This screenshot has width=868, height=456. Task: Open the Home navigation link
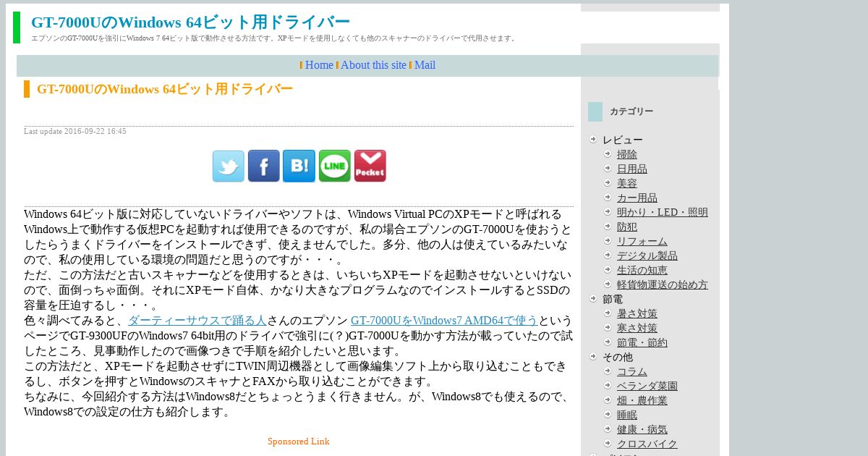coord(319,65)
